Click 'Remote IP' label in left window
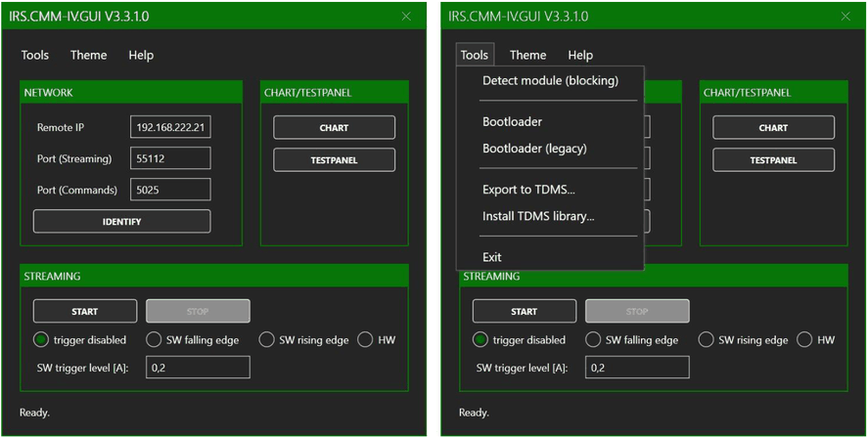This screenshot has width=868, height=437. coord(61,127)
